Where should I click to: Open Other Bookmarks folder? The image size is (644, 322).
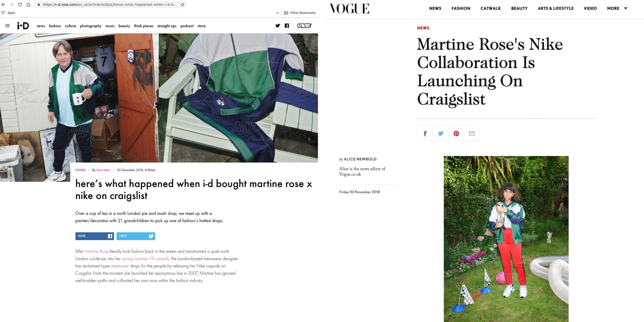(x=300, y=13)
